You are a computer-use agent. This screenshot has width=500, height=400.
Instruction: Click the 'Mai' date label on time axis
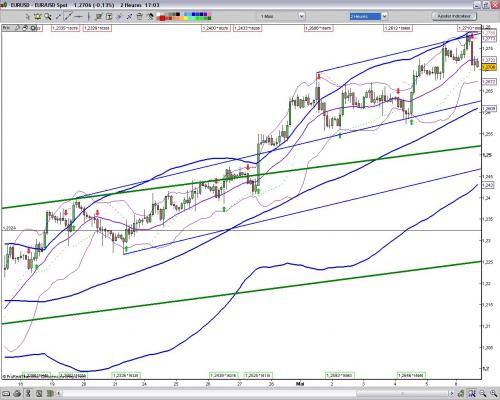300,384
